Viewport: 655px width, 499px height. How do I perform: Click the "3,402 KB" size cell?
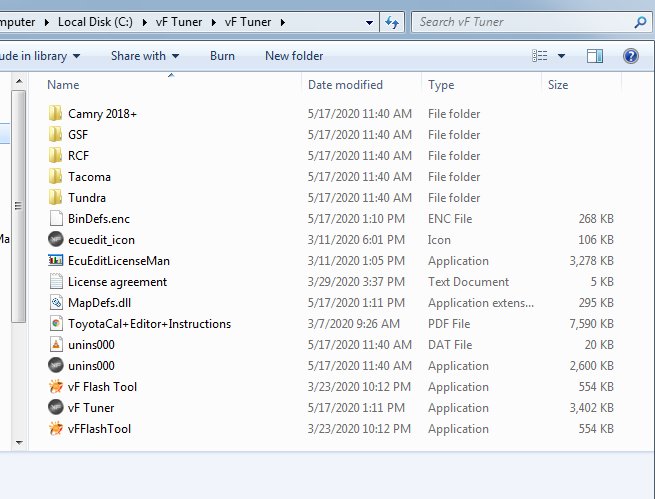[x=592, y=408]
